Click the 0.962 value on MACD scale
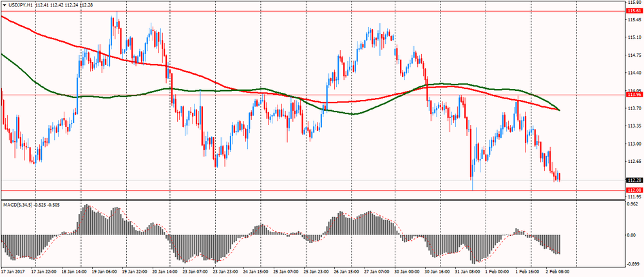 (634, 204)
